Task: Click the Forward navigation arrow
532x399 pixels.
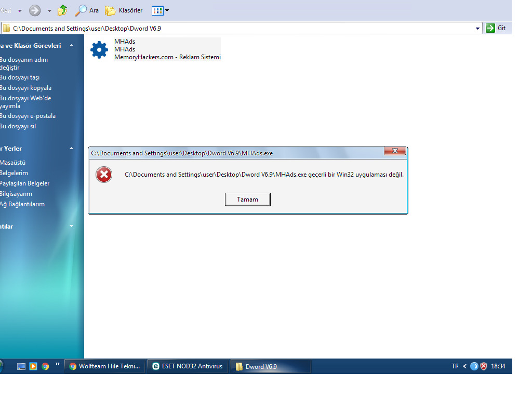Action: pyautogui.click(x=35, y=10)
